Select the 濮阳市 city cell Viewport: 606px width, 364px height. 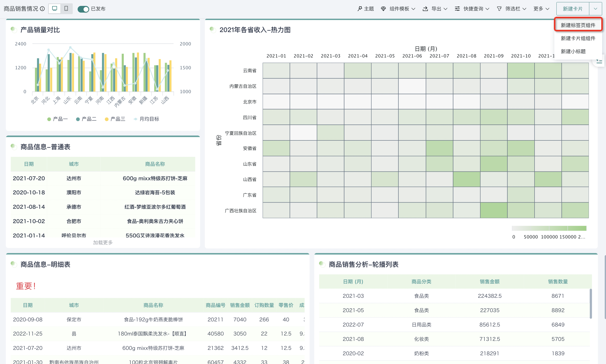(74, 193)
